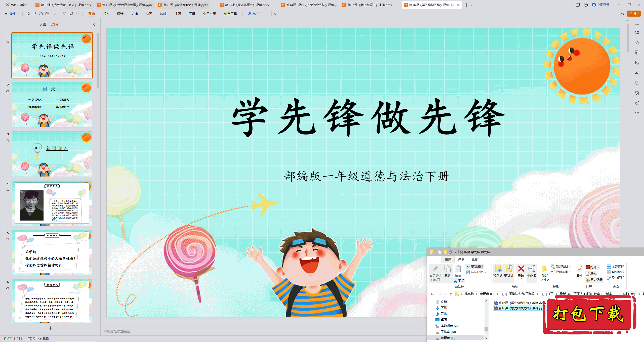This screenshot has width=644, height=342.
Task: Switch to the 第13课《快乐儿童节》 document tab
Action: click(x=245, y=5)
